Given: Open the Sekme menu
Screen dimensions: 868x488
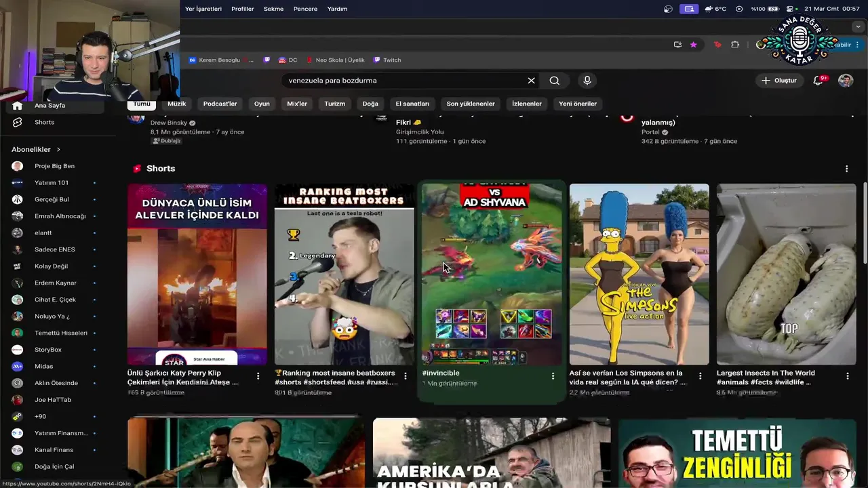Looking at the screenshot, I should (x=274, y=9).
